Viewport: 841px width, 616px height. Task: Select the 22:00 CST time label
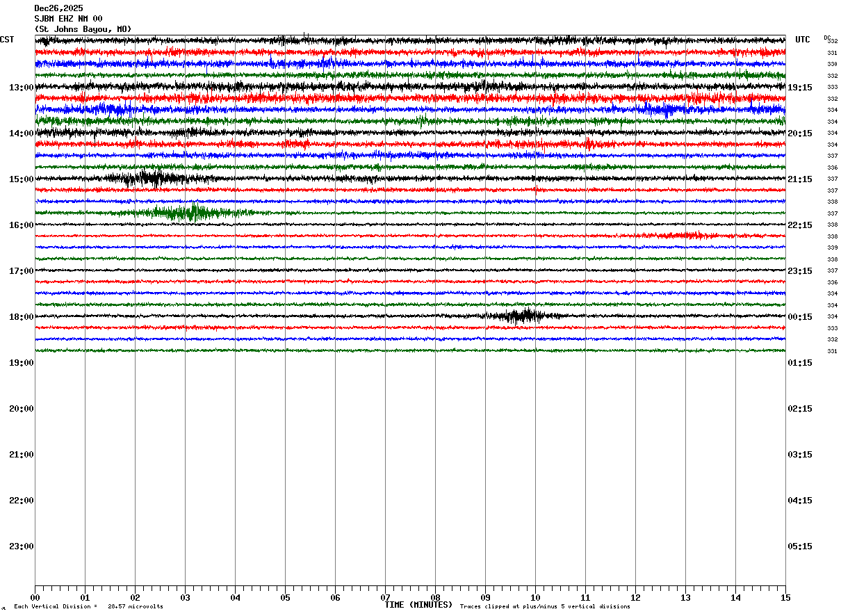tap(22, 501)
